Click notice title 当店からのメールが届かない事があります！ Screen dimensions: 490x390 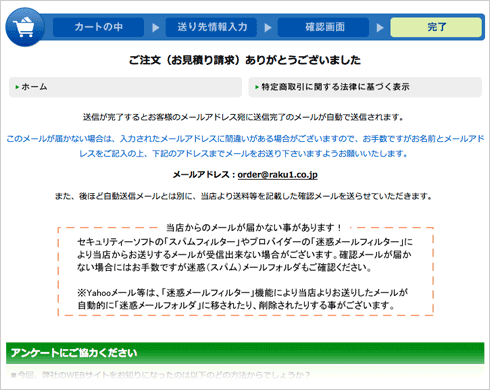tap(254, 228)
